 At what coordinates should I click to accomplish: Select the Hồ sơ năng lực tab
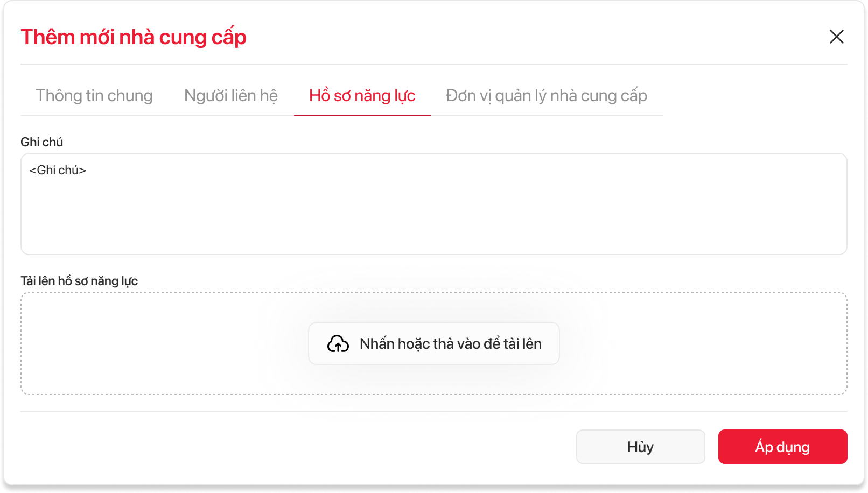tap(362, 96)
